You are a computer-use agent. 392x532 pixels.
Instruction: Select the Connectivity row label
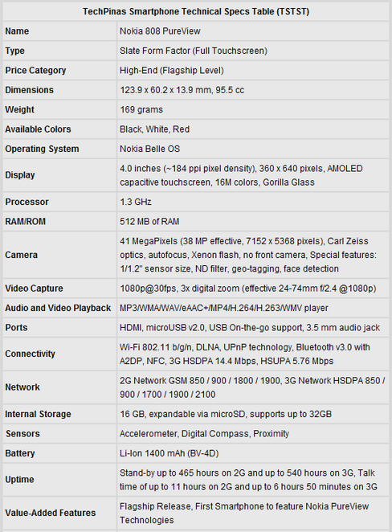click(x=30, y=354)
